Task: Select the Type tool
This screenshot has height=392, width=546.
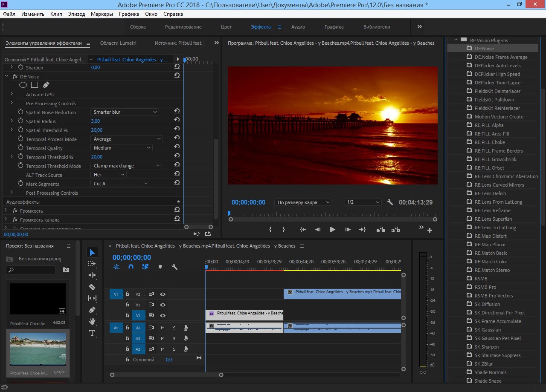Action: tap(92, 333)
